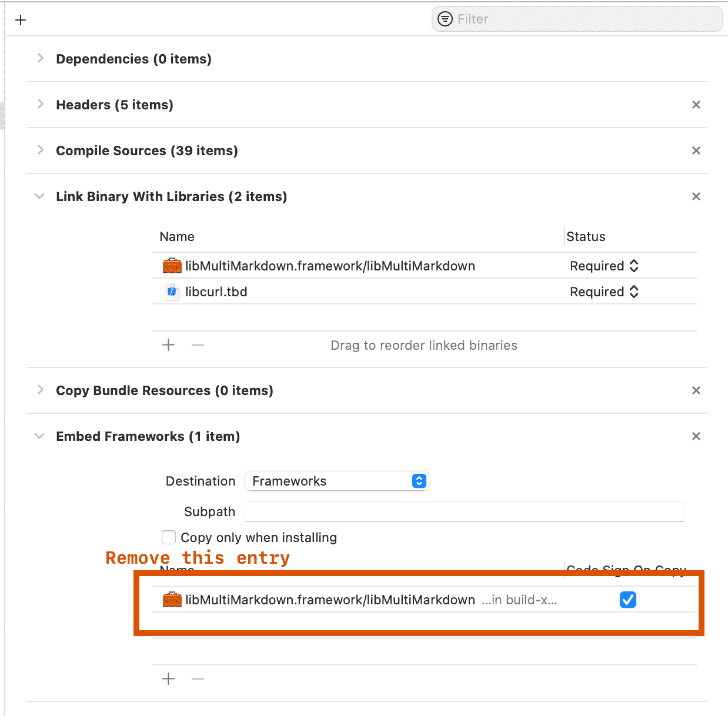This screenshot has width=728, height=716.
Task: Delete the Compile Sources build phase
Action: (696, 150)
